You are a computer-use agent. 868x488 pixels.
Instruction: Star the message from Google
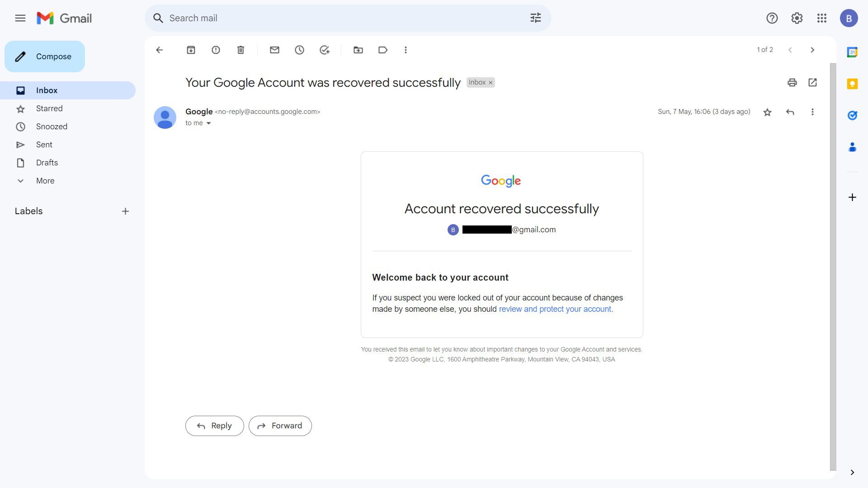767,112
